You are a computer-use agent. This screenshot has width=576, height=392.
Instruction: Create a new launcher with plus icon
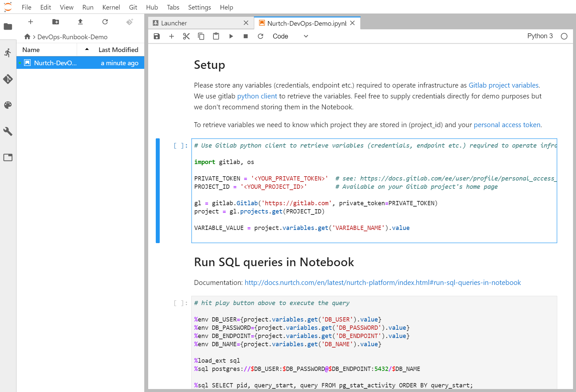point(31,22)
